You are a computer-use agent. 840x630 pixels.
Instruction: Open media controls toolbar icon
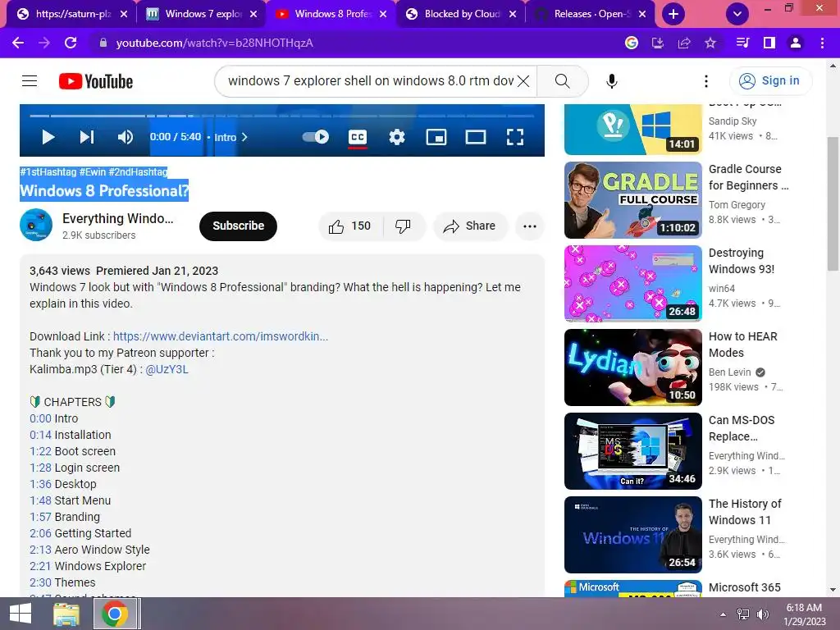(x=742, y=43)
